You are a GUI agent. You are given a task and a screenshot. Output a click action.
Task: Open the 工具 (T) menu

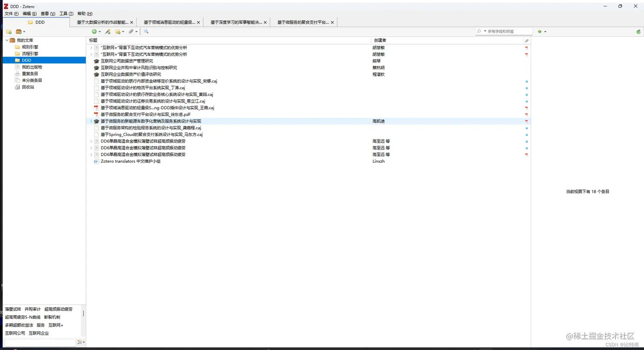[x=66, y=14]
